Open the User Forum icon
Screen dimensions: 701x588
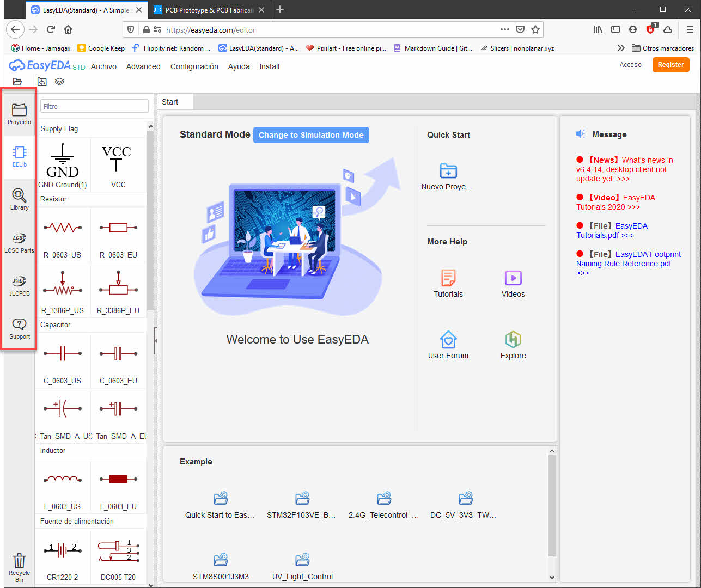(x=448, y=339)
